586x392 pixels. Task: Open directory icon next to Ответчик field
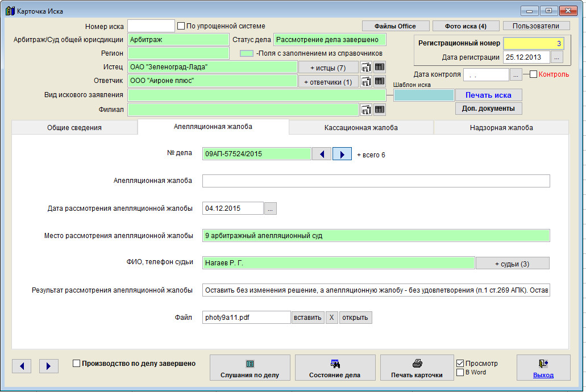click(365, 81)
